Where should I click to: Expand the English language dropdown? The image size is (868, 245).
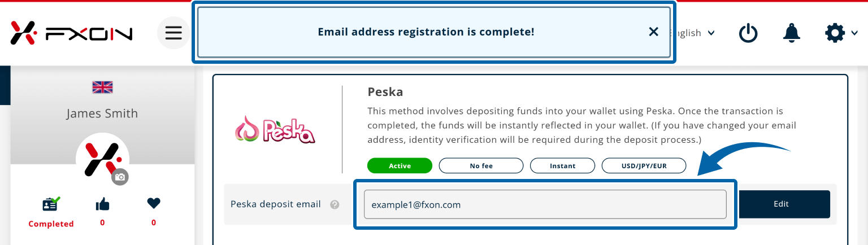click(694, 33)
